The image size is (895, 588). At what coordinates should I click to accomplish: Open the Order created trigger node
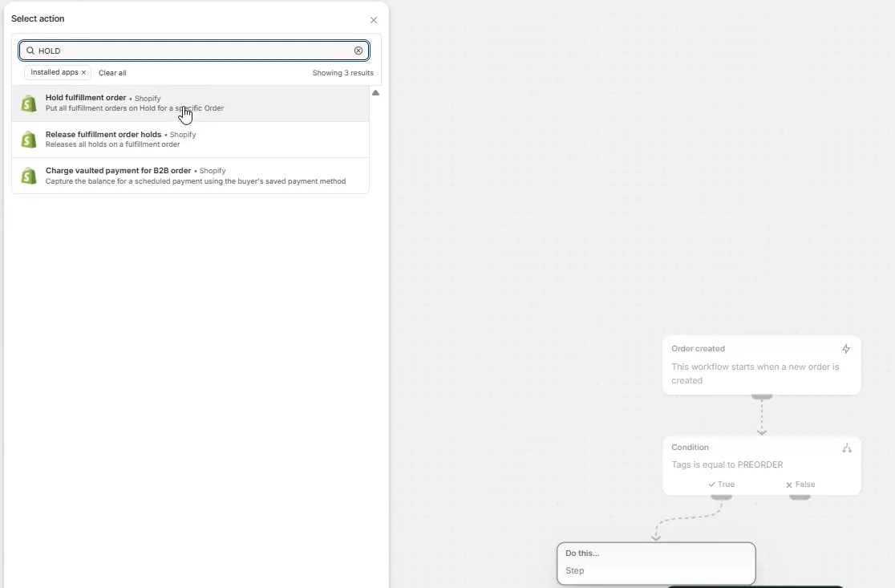click(x=761, y=365)
